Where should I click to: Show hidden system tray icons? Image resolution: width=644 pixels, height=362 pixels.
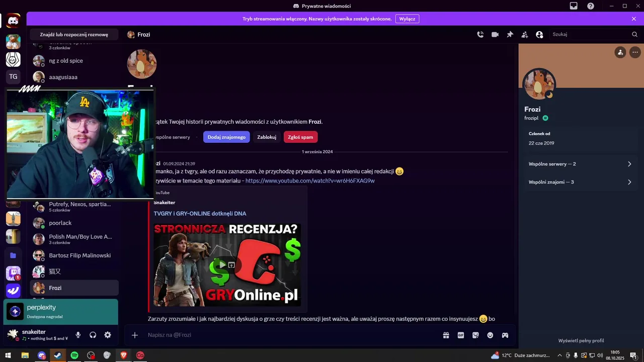(x=559, y=355)
